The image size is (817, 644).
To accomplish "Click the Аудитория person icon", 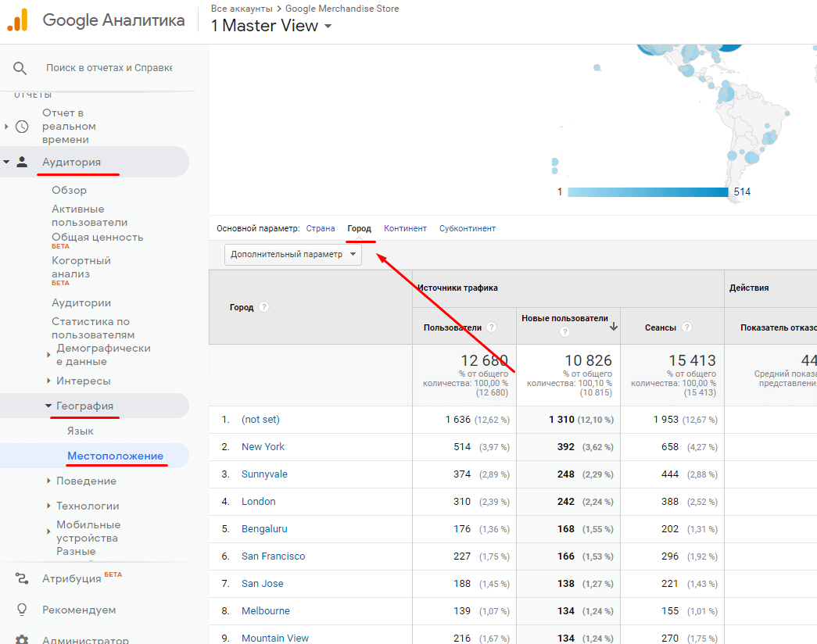I will pyautogui.click(x=22, y=162).
